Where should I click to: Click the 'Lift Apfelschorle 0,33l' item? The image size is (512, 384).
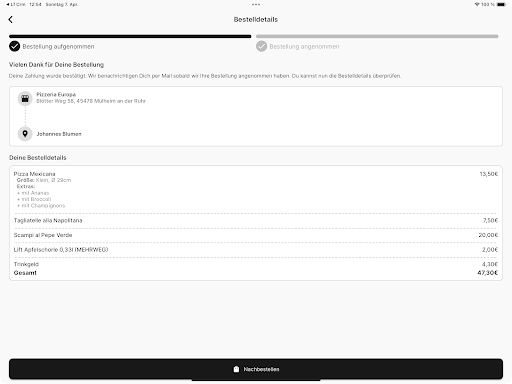(61, 250)
